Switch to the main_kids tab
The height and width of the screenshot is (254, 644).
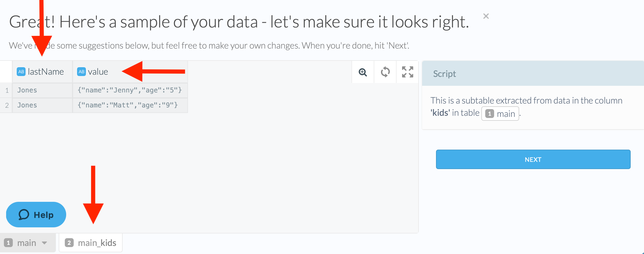click(97, 243)
